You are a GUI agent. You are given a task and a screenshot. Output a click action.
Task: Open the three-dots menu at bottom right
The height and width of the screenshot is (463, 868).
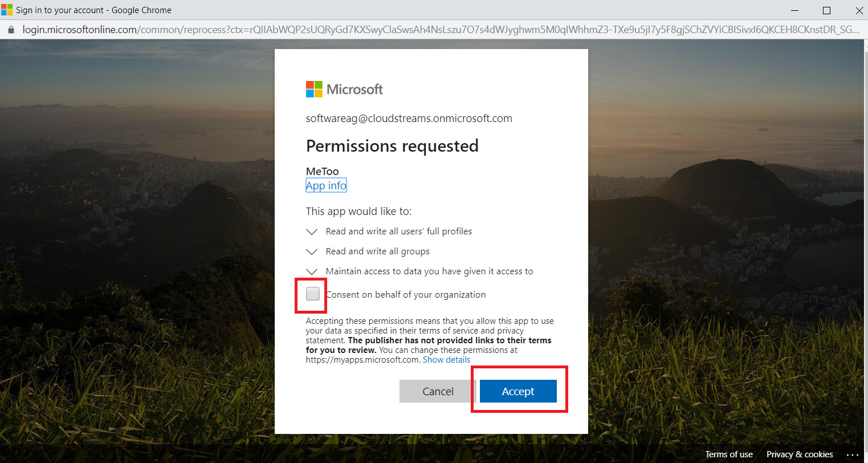point(852,454)
